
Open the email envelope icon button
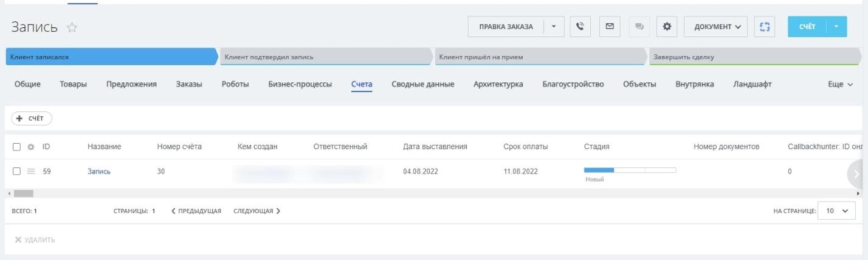pyautogui.click(x=610, y=27)
